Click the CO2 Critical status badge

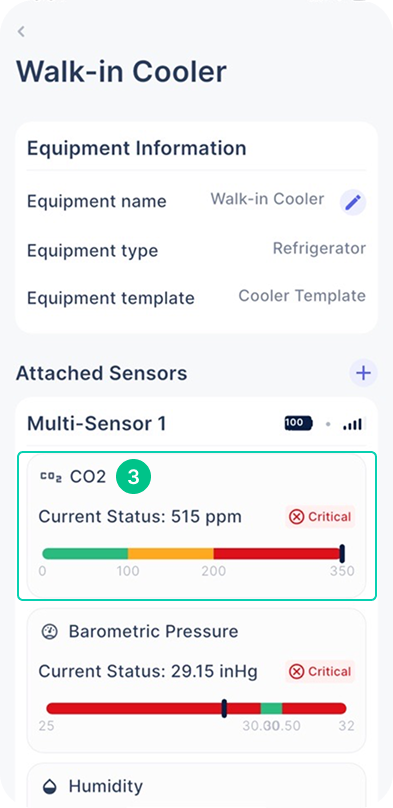(x=320, y=516)
